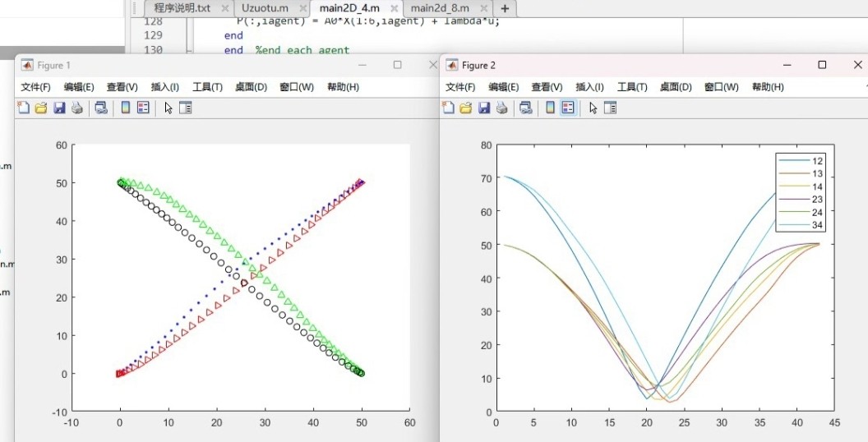Open Property Inspector in Figure 1
This screenshot has width=868, height=442.
click(186, 108)
